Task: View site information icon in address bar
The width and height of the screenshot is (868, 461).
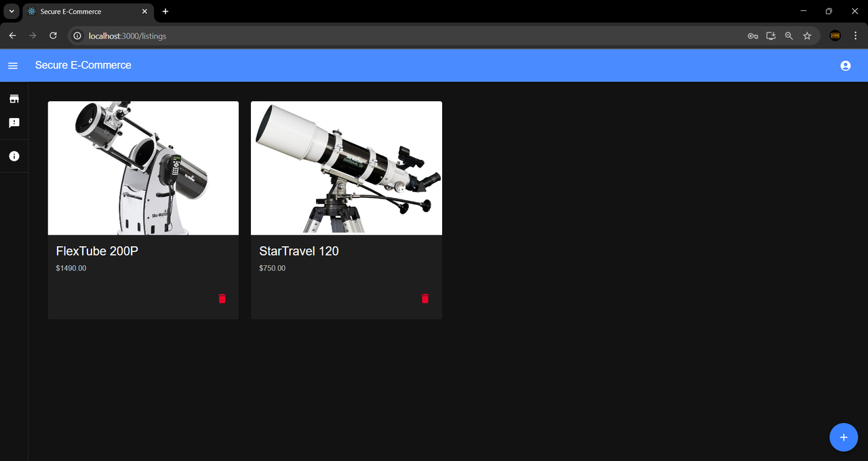Action: coord(77,36)
